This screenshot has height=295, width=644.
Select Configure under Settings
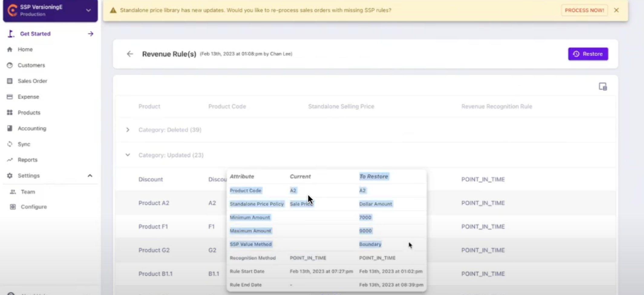[34, 207]
